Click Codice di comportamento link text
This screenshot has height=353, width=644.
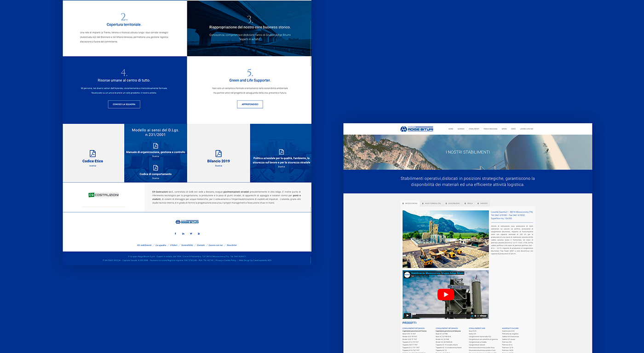pyautogui.click(x=155, y=174)
